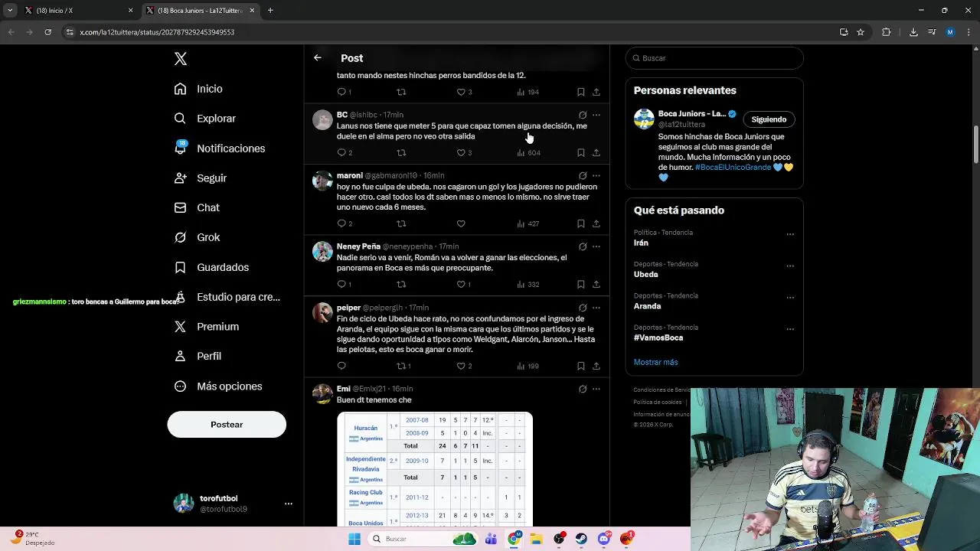The image size is (980, 551).
Task: Open Explorar in the sidebar
Action: [204, 119]
